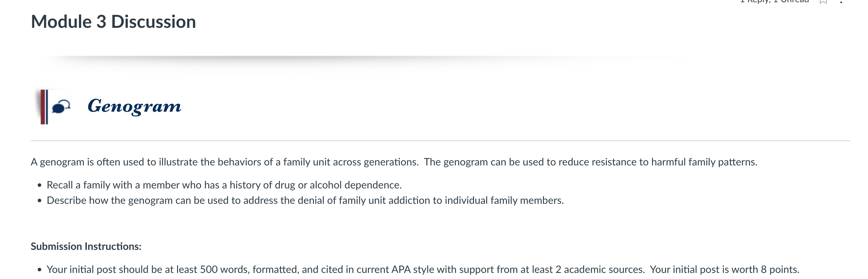This screenshot has width=868, height=279.
Task: Click the '1 Reply, 1 Unread' count
Action: [774, 1]
